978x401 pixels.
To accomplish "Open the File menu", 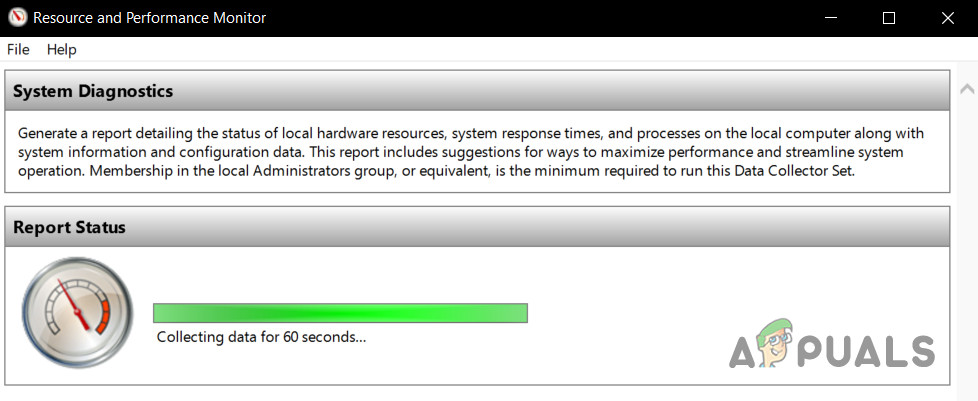I will tap(18, 49).
